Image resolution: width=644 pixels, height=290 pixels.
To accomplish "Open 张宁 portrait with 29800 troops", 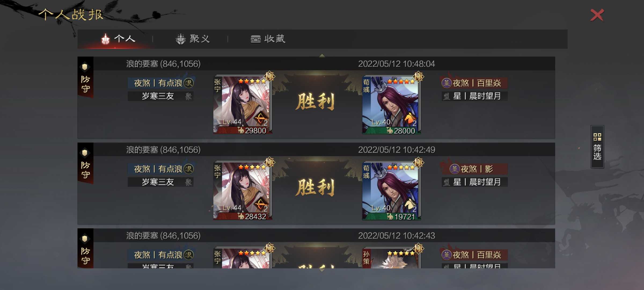I will tap(243, 105).
